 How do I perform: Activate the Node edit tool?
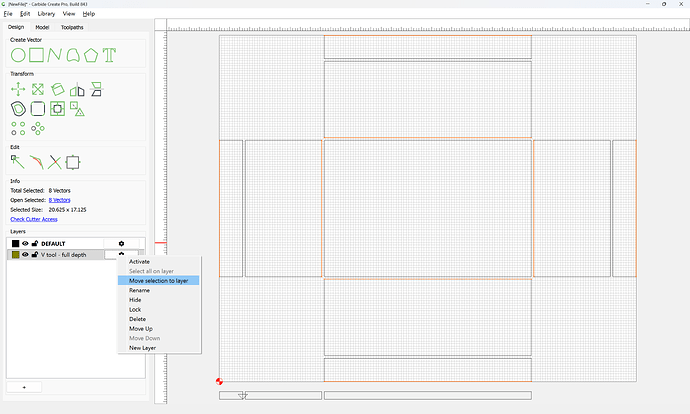pos(18,162)
